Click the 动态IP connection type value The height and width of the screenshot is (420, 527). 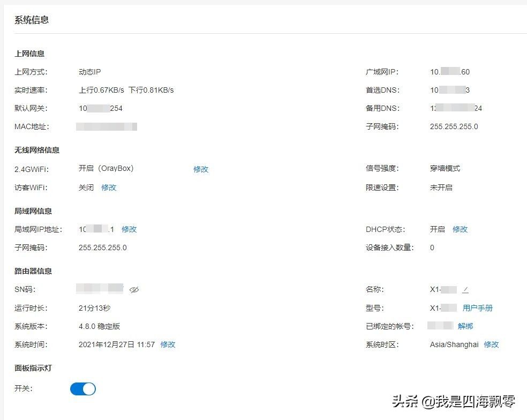(90, 72)
